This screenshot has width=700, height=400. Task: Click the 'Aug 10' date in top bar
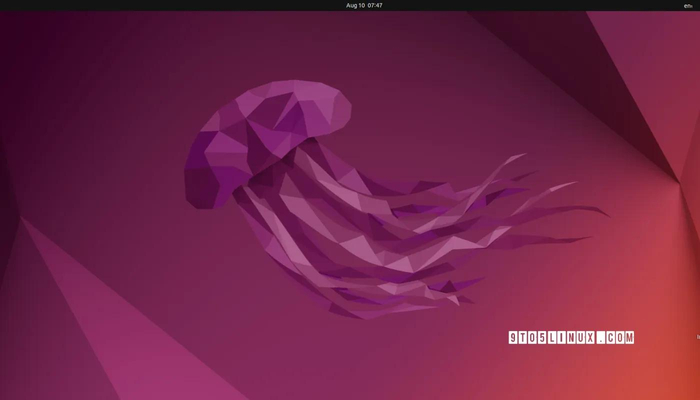(355, 5)
